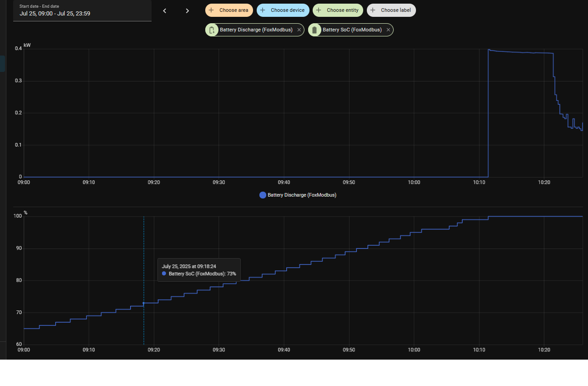Remove Battery Discharge (FoxModbus) entity chip
Screen dimensions: 588x386
(299, 30)
